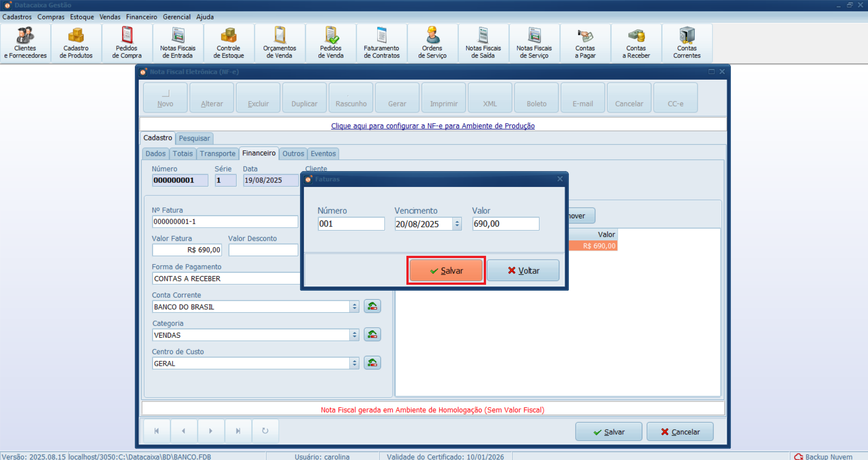Click add icon beside Centro de Custo
This screenshot has height=460, width=868.
[x=372, y=363]
